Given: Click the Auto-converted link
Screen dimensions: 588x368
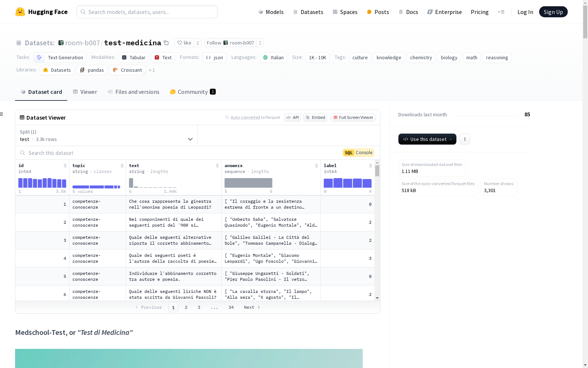Looking at the screenshot, I should tap(245, 117).
